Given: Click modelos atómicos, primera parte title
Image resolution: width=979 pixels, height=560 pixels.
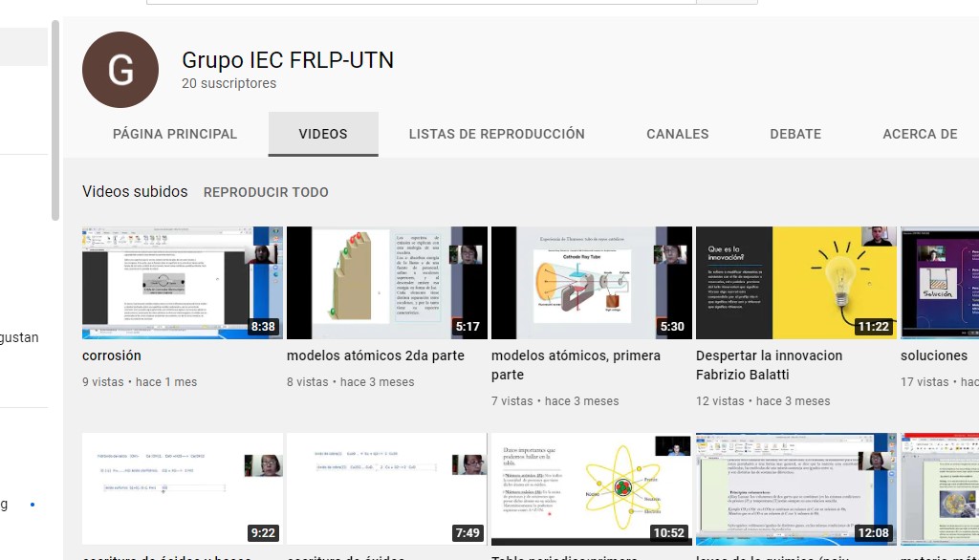Looking at the screenshot, I should point(576,365).
